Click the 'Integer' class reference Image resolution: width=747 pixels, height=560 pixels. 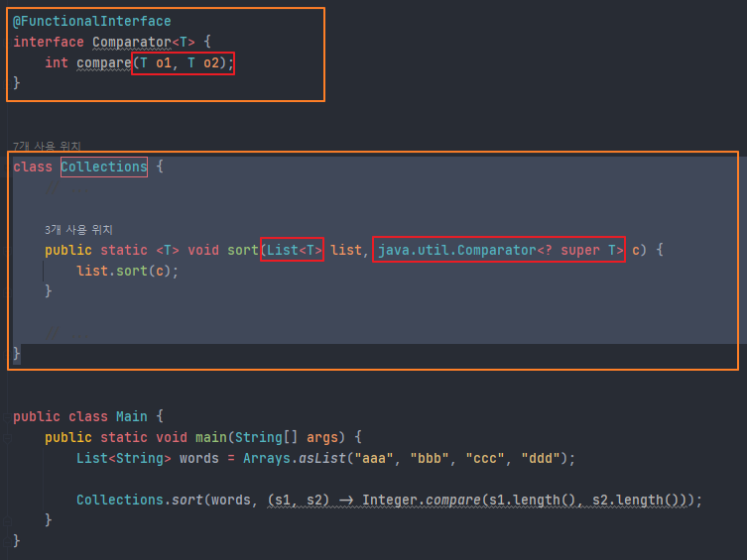click(390, 501)
